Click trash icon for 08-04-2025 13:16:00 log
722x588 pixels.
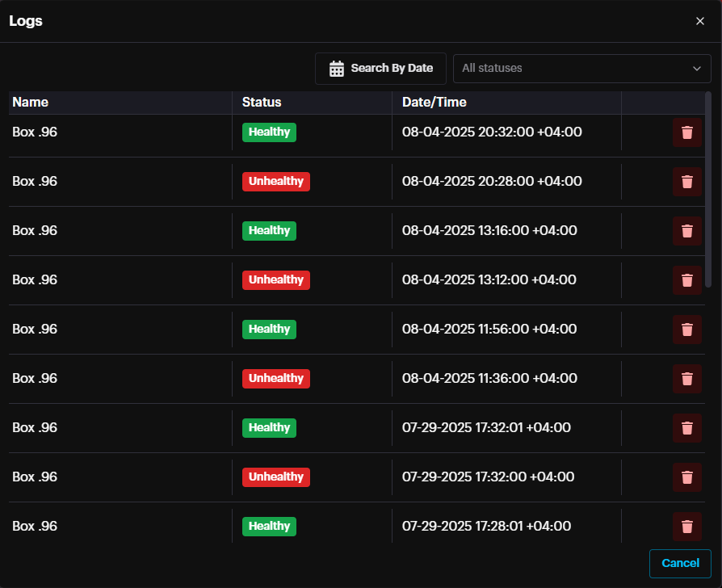tap(686, 231)
